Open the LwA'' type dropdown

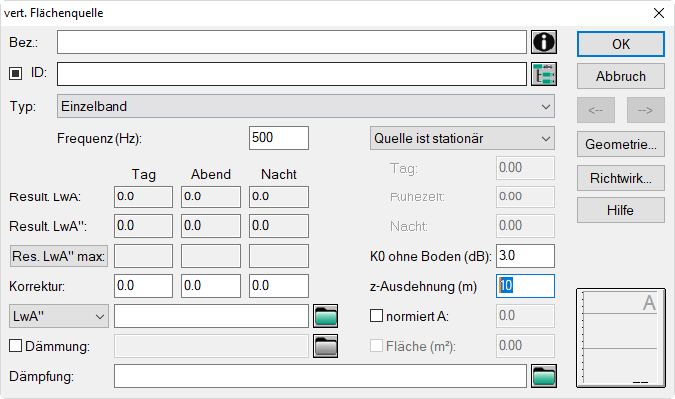(59, 316)
